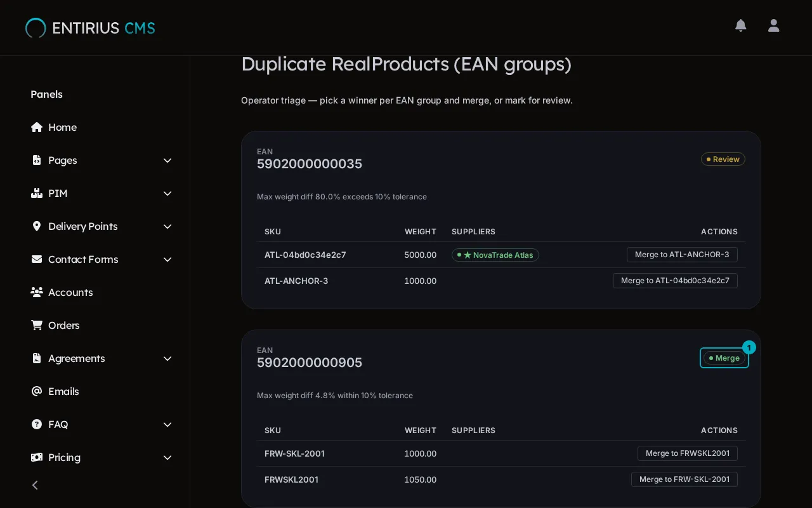812x508 pixels.
Task: Click Merge to ATL-ANCHOR-3 button
Action: (682, 255)
